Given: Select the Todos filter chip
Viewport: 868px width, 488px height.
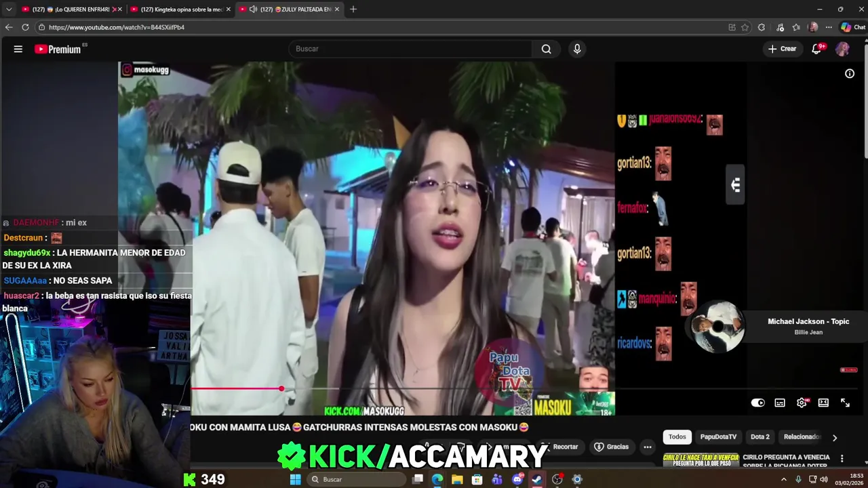Looking at the screenshot, I should (677, 437).
